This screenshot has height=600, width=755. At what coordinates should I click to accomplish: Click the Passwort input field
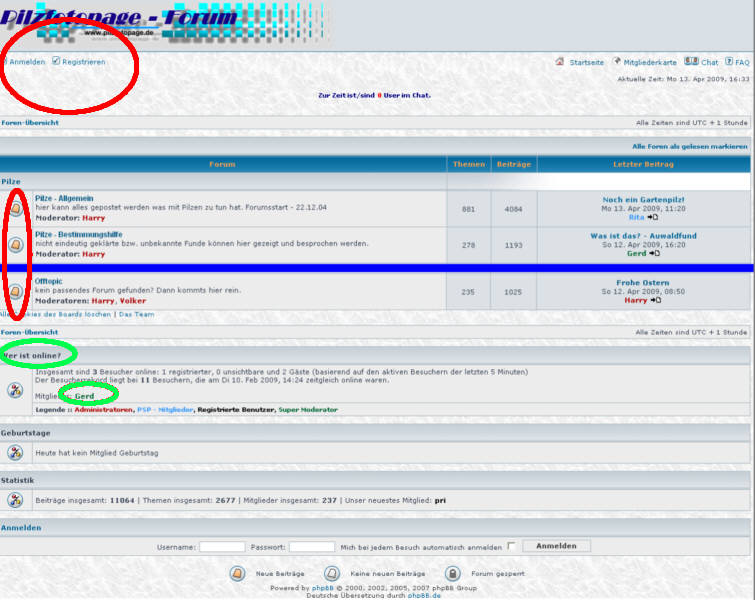311,547
